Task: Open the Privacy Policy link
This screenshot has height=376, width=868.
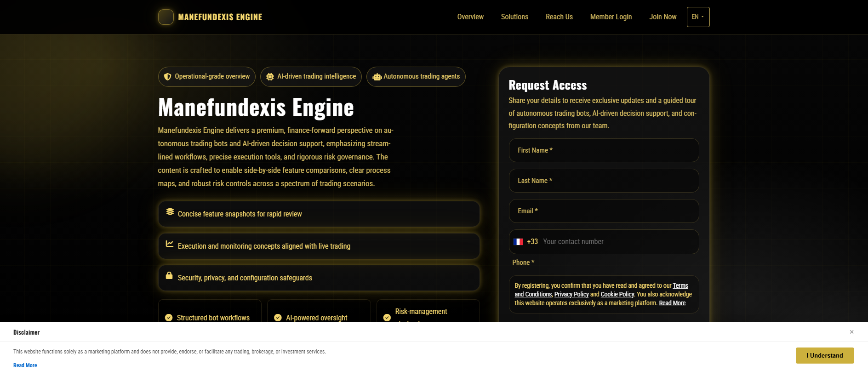Action: click(571, 294)
